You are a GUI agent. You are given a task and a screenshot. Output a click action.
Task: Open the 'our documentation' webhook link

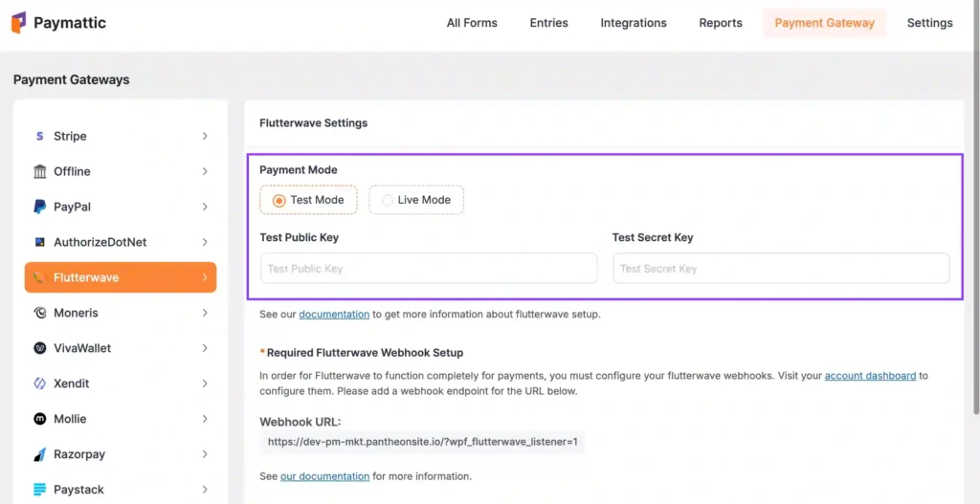click(x=325, y=476)
